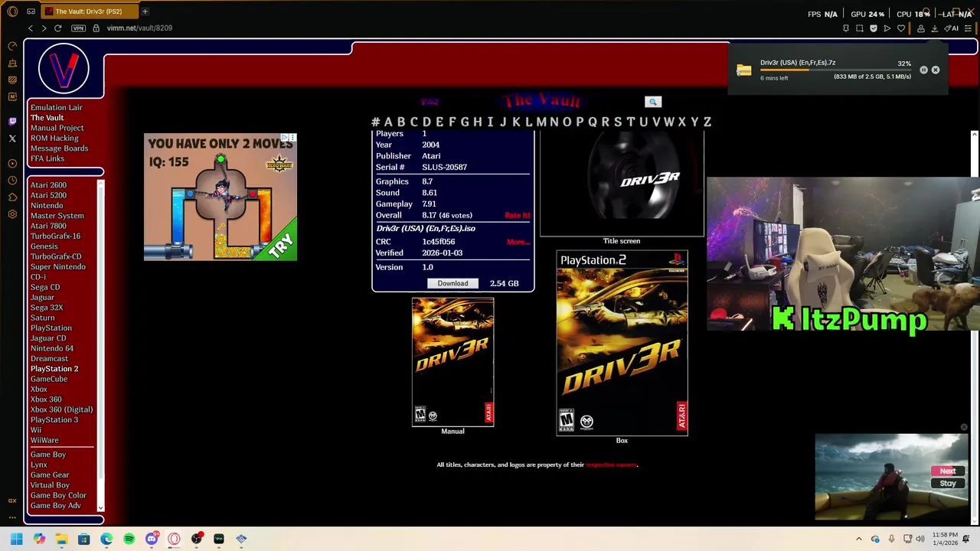Browse games starting with letter M
Image resolution: width=980 pixels, height=551 pixels.
[x=541, y=122]
